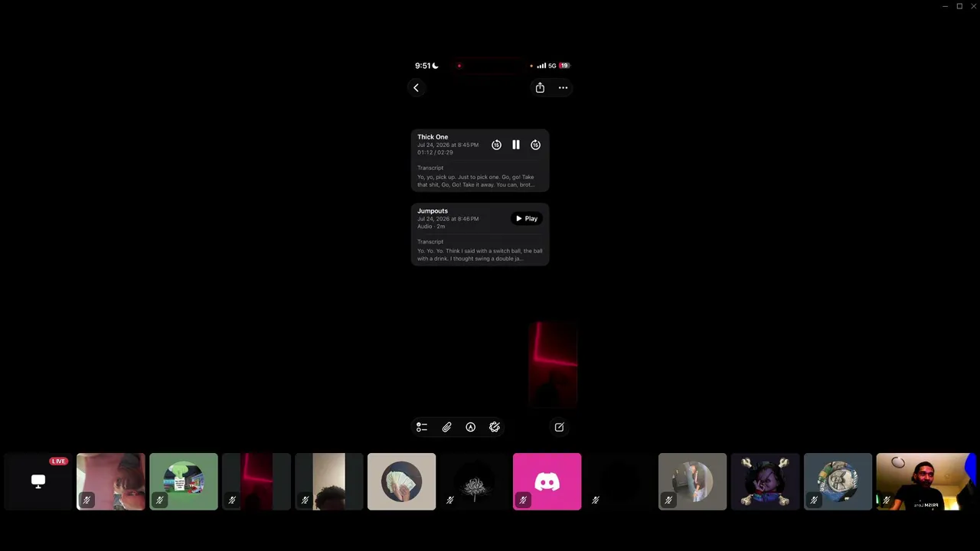Select the "Thick One" recording title
This screenshot has width=980, height=551.
433,137
